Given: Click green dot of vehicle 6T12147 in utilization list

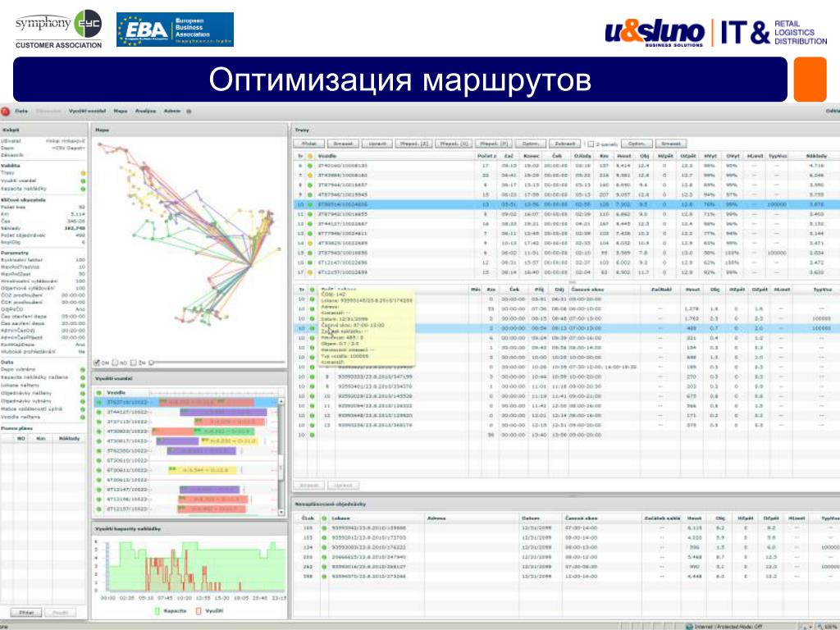Looking at the screenshot, I should [98, 490].
